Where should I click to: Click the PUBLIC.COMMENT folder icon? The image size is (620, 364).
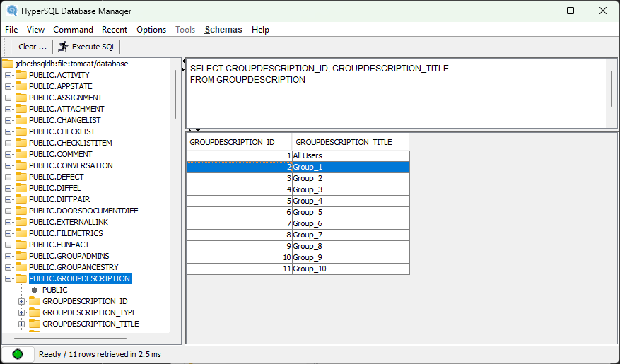(21, 154)
